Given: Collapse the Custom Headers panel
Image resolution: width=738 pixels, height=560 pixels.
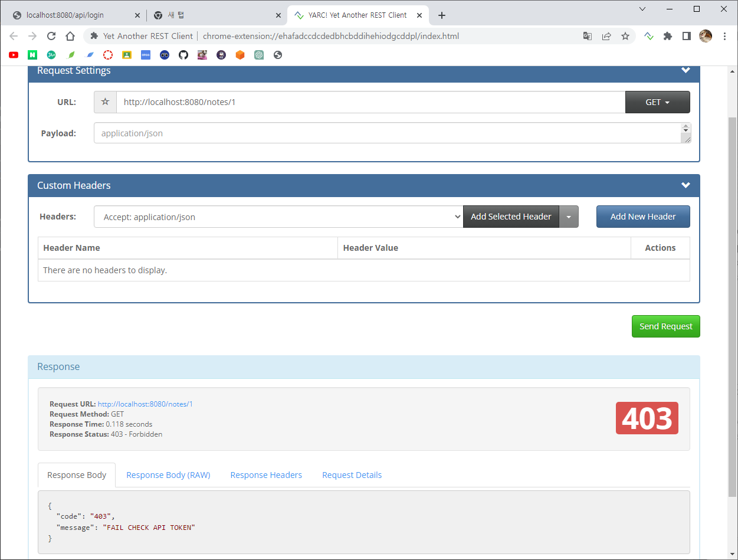Looking at the screenshot, I should [685, 185].
